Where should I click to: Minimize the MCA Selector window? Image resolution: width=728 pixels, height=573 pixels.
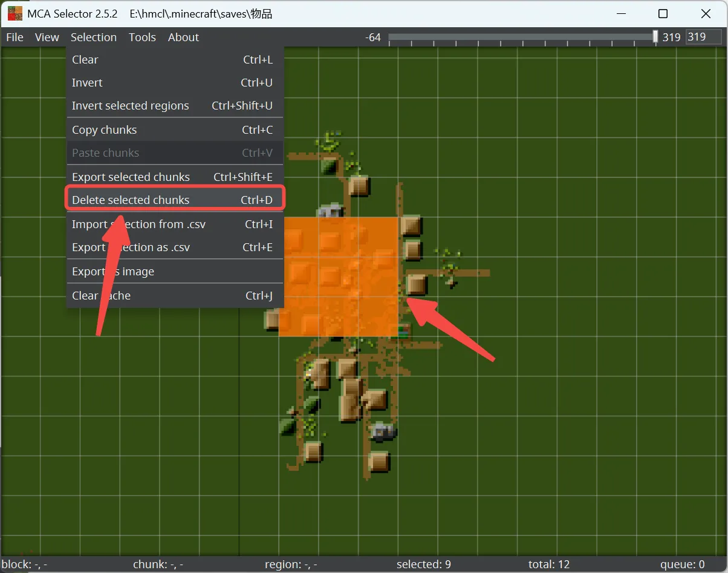tap(621, 13)
